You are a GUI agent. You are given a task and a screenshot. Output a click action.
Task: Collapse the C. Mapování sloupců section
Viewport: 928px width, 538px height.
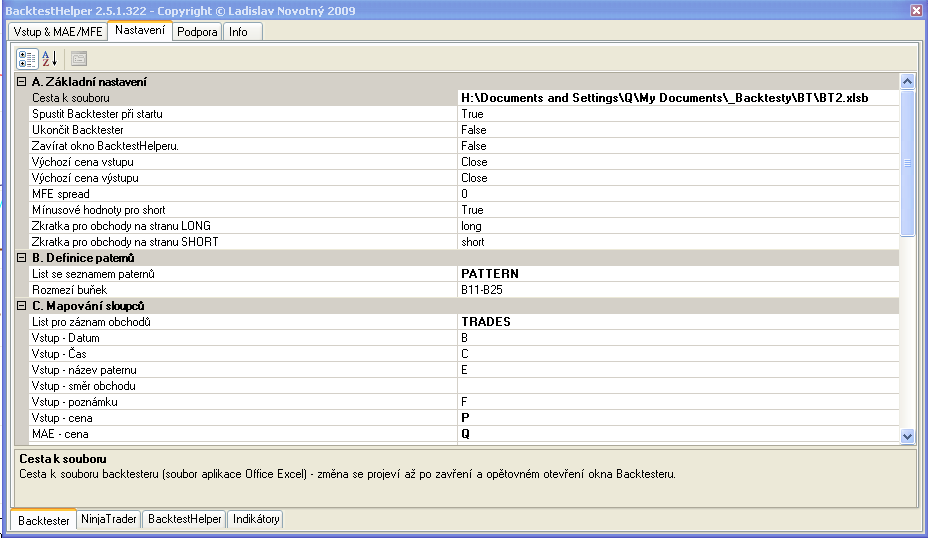(22, 305)
